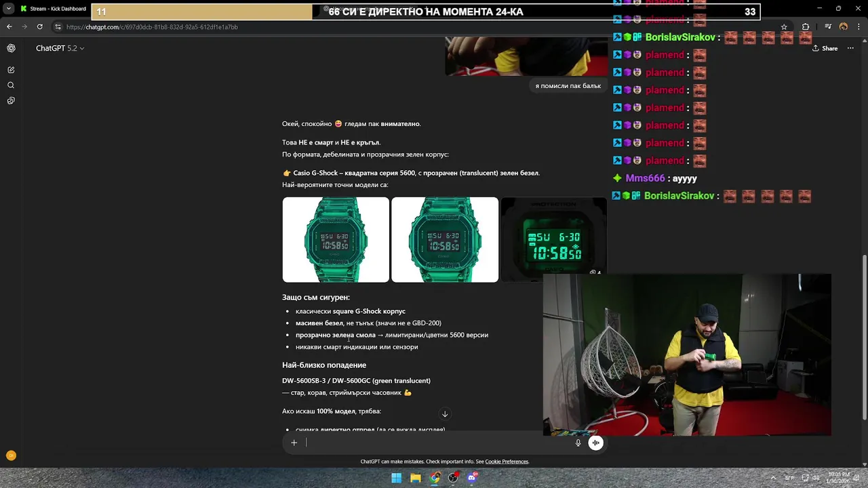This screenshot has height=488, width=868.
Task: Click the line 'Окей, спокойно' at the top of the reply
Action: point(351,124)
